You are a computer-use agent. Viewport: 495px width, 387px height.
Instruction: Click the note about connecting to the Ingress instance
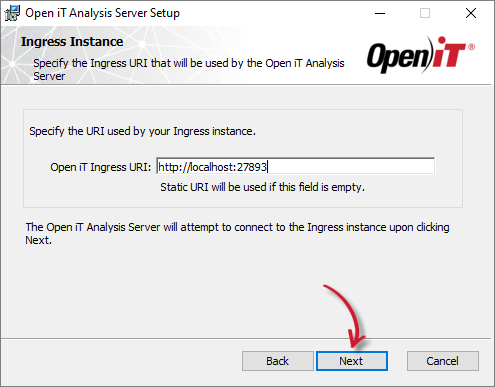(x=237, y=233)
